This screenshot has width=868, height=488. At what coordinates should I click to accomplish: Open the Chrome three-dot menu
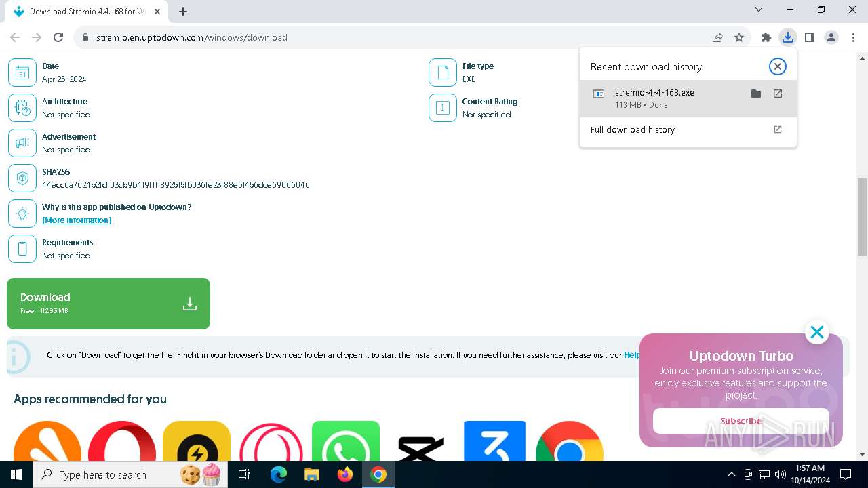(x=853, y=37)
